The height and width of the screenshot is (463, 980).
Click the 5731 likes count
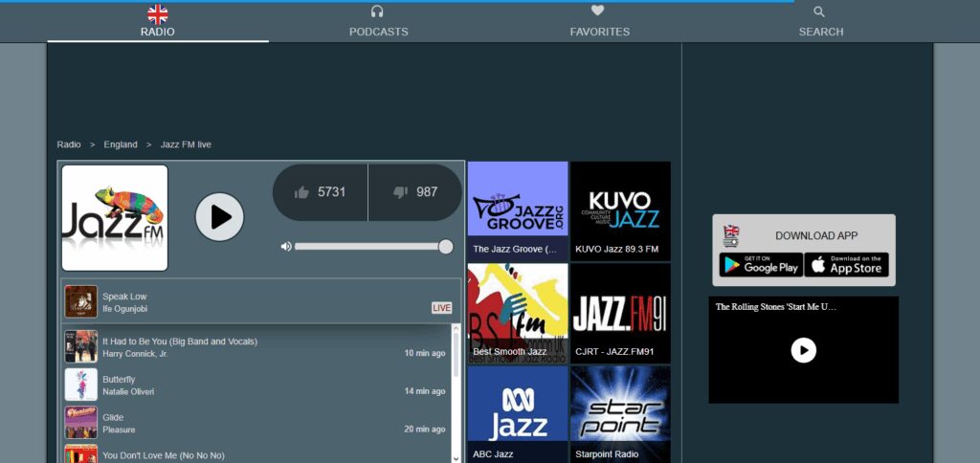coord(331,192)
